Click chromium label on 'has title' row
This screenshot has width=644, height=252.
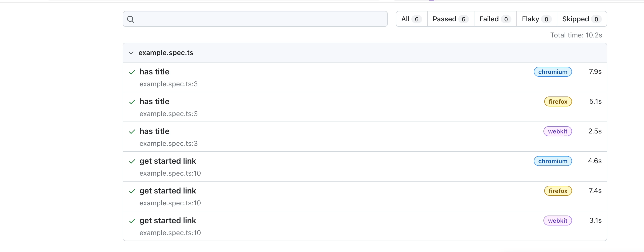click(552, 72)
